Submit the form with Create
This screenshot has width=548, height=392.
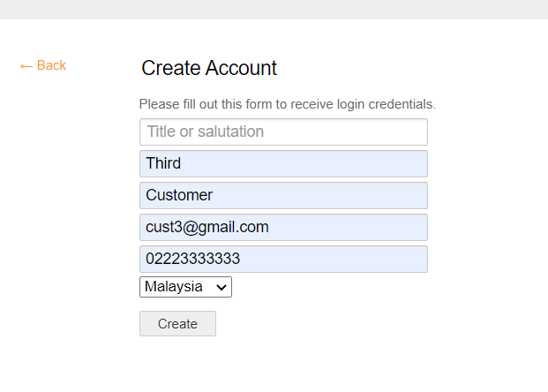(177, 324)
